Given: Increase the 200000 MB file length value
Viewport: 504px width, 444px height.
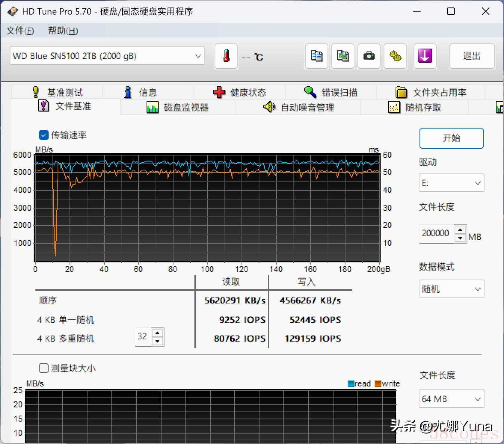Looking at the screenshot, I should pos(461,229).
